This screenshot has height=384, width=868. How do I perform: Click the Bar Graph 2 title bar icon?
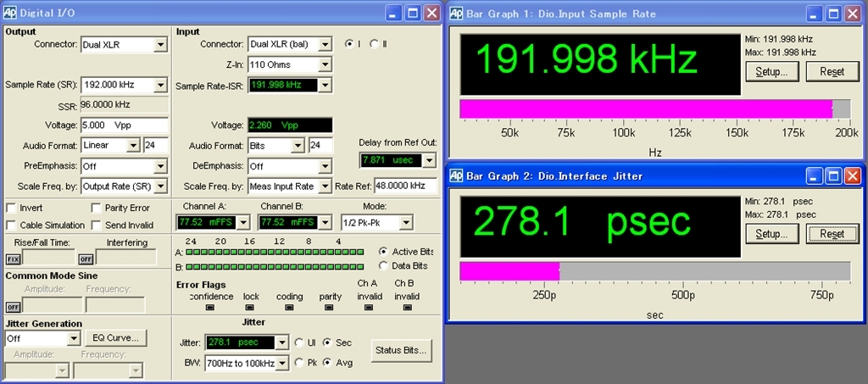(456, 175)
